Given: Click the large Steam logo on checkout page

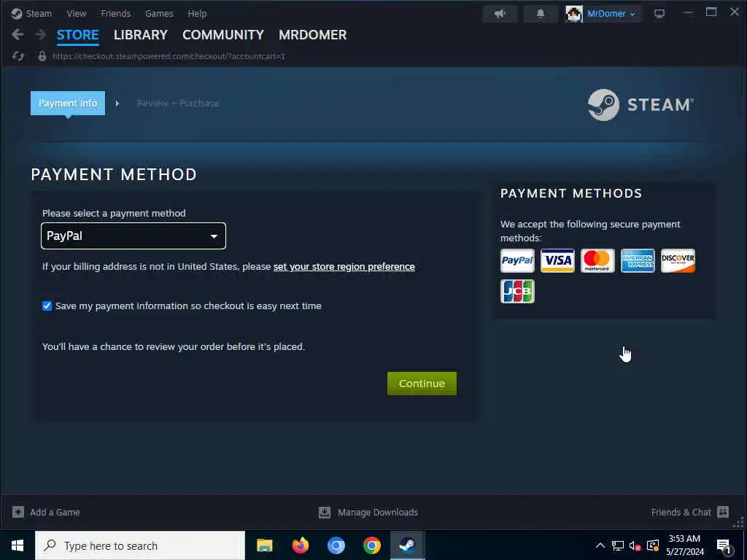Looking at the screenshot, I should 640,105.
